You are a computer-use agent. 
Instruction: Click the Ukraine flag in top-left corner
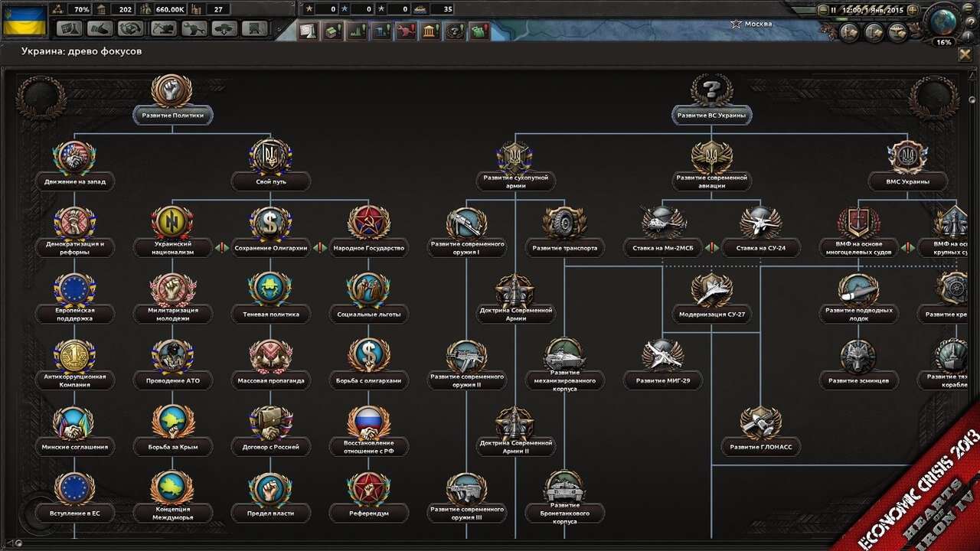[x=24, y=20]
